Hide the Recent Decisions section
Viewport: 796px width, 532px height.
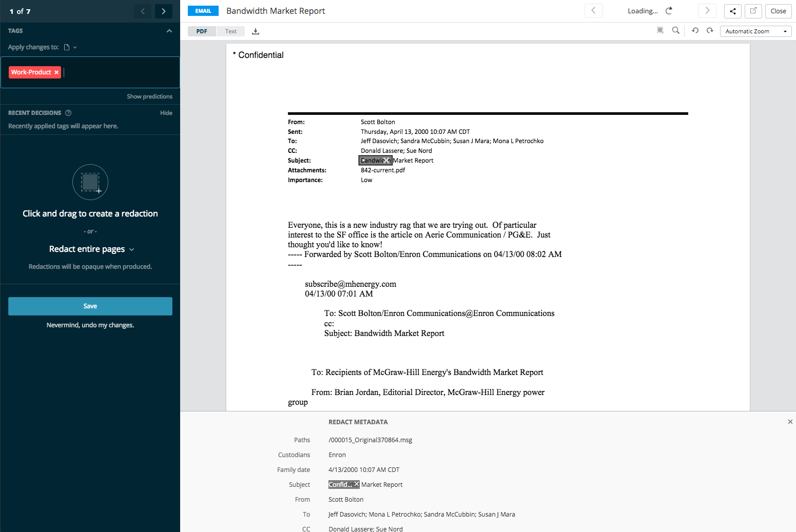[166, 113]
